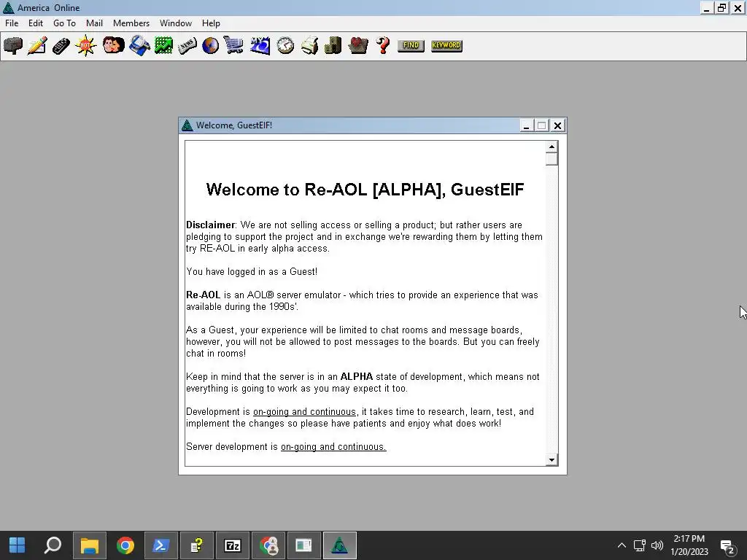Open the Personal Filing Cabinet icon
The height and width of the screenshot is (560, 747).
(333, 46)
